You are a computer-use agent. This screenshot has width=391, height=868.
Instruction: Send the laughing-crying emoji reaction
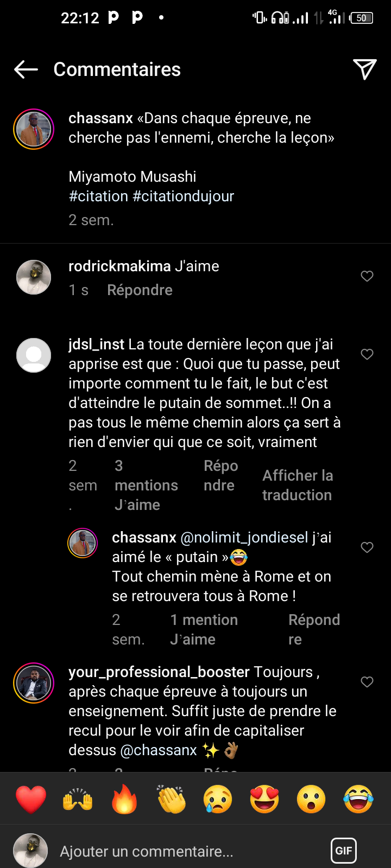tap(358, 799)
